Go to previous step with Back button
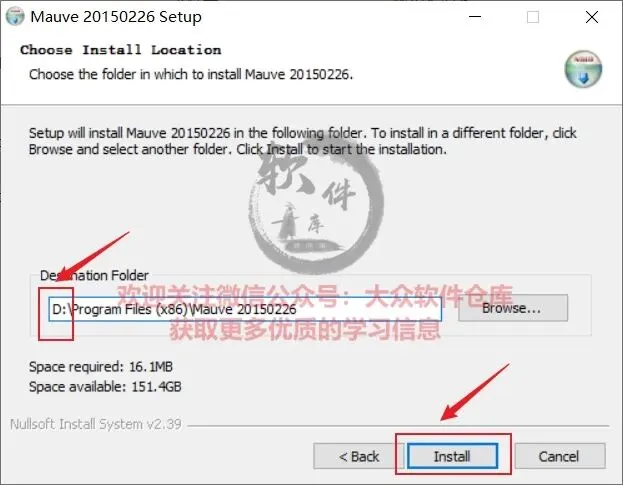The height and width of the screenshot is (485, 623). pos(358,456)
